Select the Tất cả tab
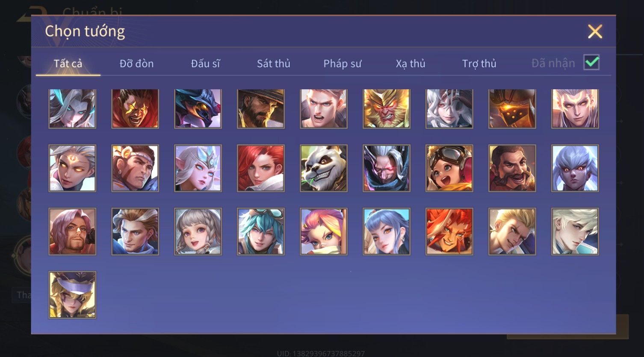Screen dimensions: 644x357 click(x=68, y=64)
